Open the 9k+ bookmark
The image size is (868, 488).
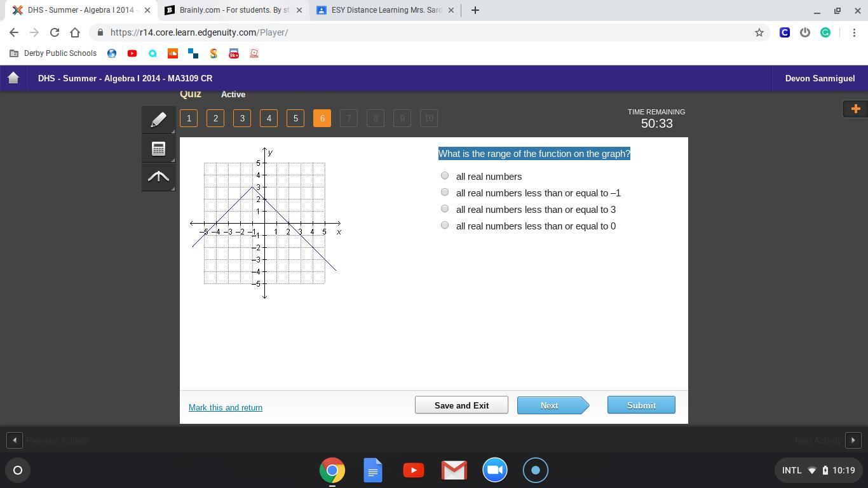[x=234, y=53]
